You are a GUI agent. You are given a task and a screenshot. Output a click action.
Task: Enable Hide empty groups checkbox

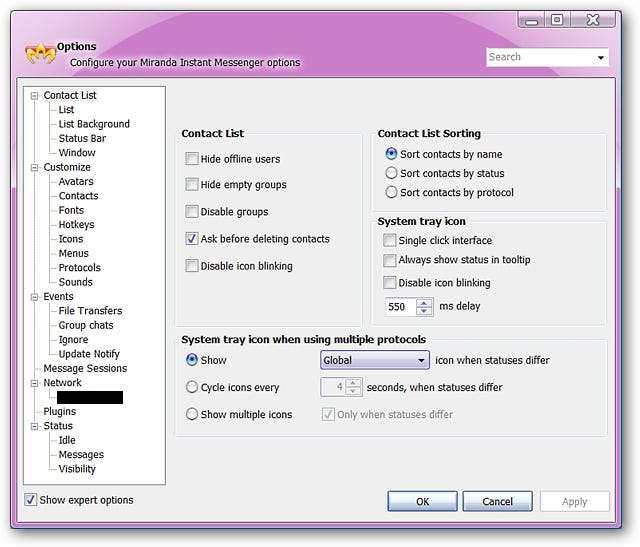coord(192,184)
